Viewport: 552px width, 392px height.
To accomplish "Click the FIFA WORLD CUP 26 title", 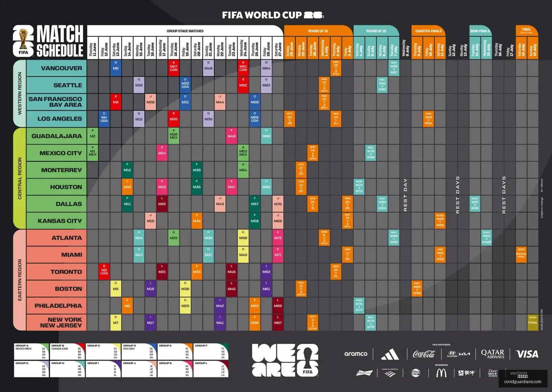I will (x=272, y=15).
